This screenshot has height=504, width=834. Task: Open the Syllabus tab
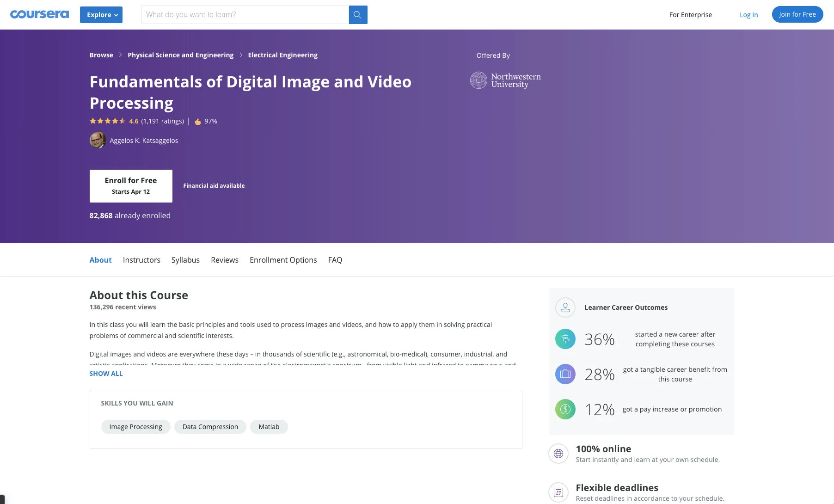185,260
